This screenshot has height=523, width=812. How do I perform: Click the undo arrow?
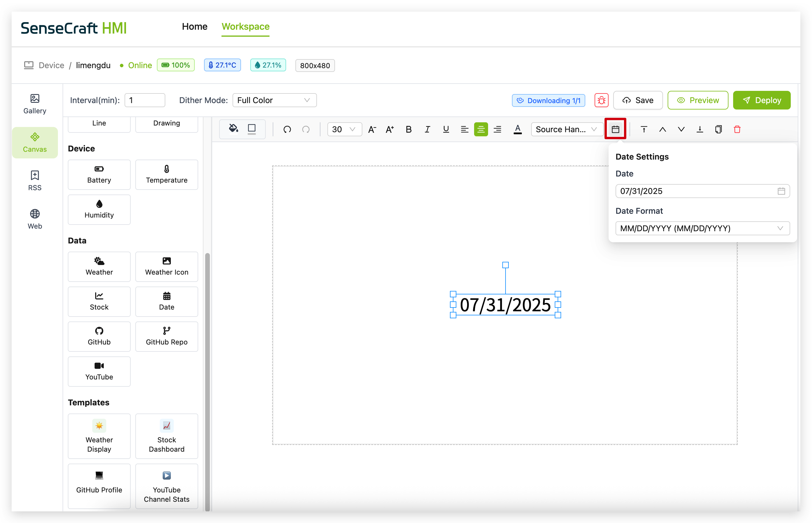tap(287, 129)
